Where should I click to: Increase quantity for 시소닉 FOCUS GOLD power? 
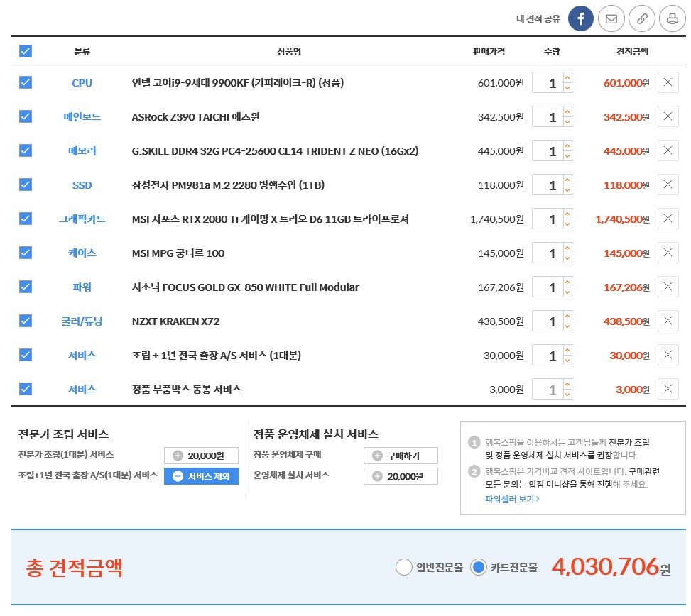pos(567,282)
